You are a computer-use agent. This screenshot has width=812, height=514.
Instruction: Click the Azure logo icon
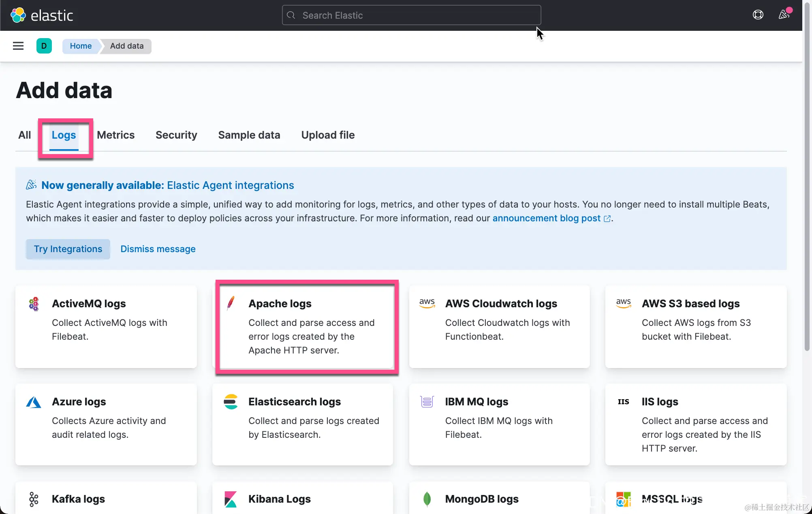34,402
